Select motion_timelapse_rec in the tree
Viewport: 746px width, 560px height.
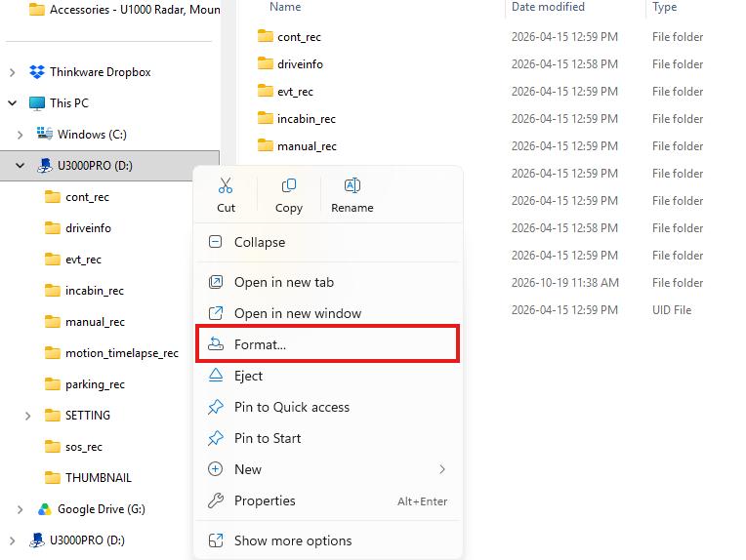[x=122, y=353]
